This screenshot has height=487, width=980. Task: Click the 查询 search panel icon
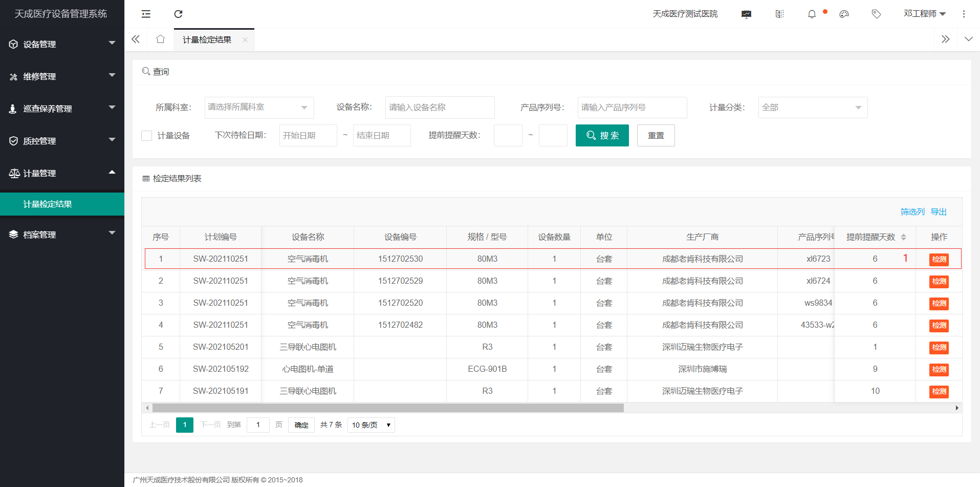(x=146, y=71)
